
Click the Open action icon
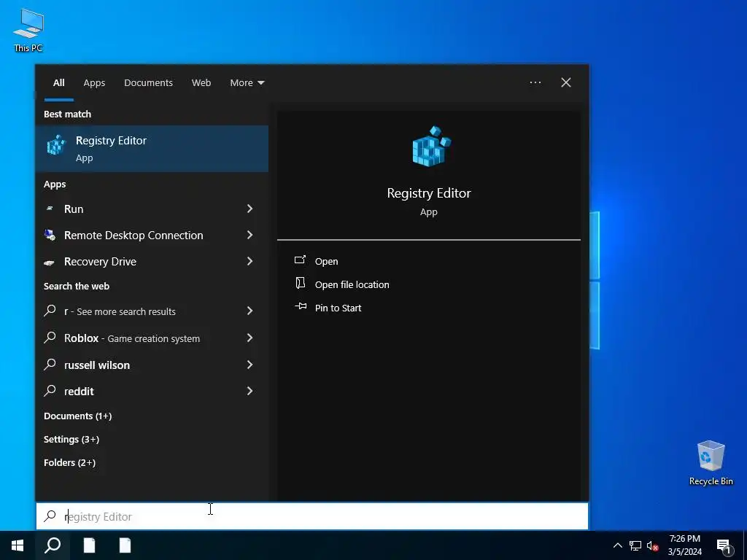(300, 260)
